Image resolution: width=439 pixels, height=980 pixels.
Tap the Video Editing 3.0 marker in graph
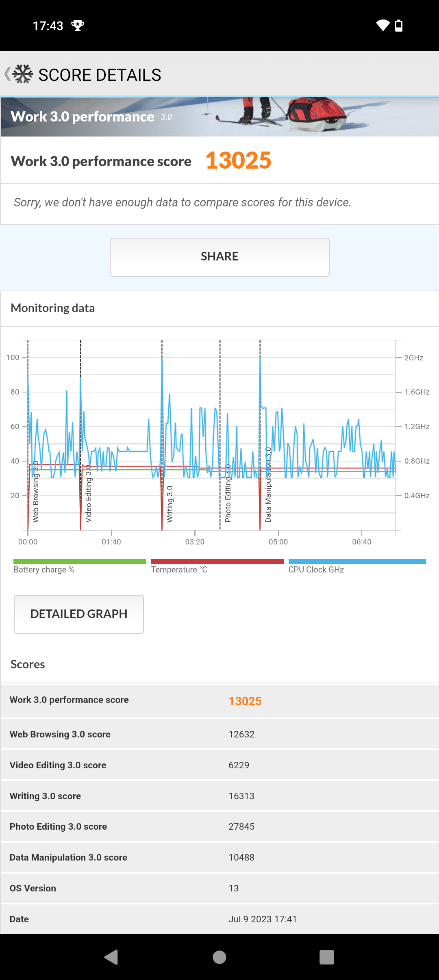(88, 494)
